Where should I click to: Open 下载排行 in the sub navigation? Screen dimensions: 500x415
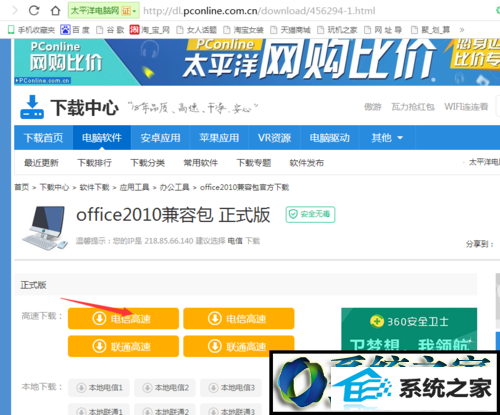pos(94,163)
